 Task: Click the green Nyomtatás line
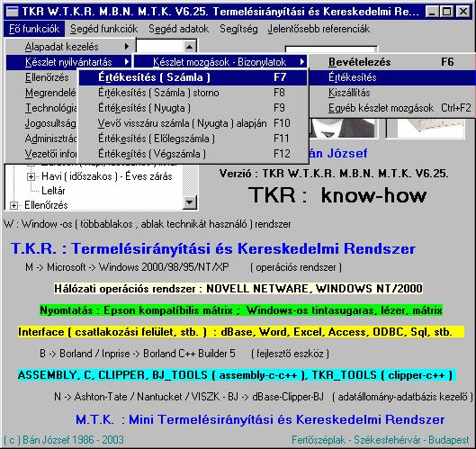[241, 310]
